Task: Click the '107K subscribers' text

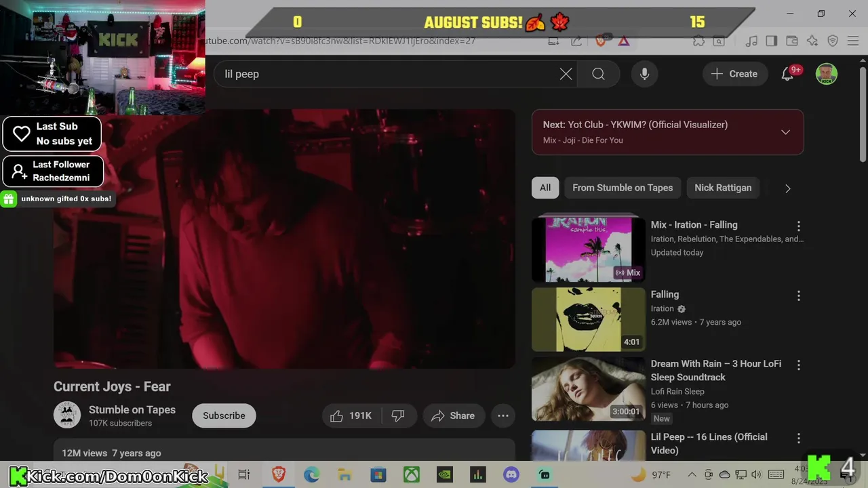Action: pyautogui.click(x=120, y=423)
